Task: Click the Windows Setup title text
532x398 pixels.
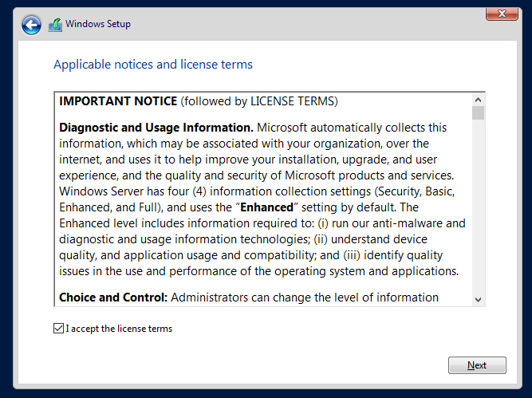Action: pyautogui.click(x=98, y=24)
